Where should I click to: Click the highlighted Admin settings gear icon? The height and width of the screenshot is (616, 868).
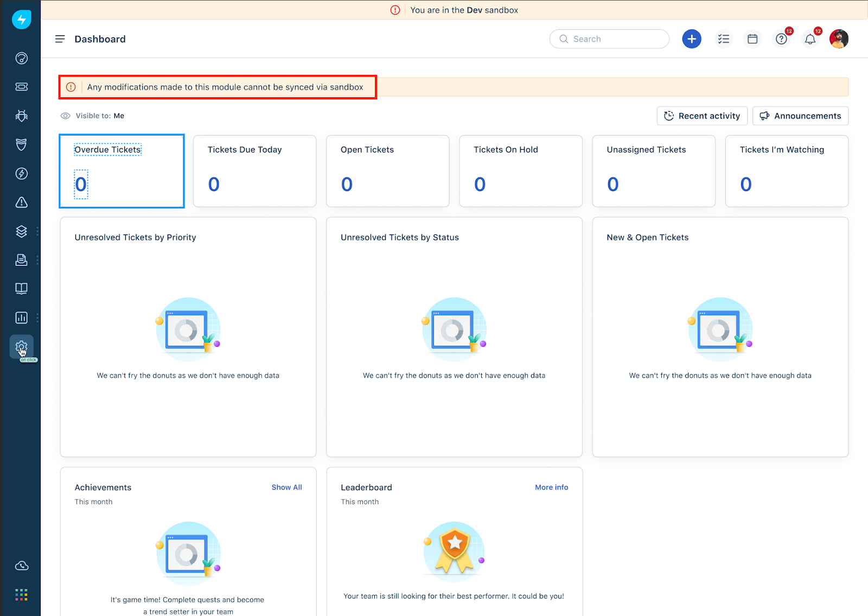click(22, 346)
